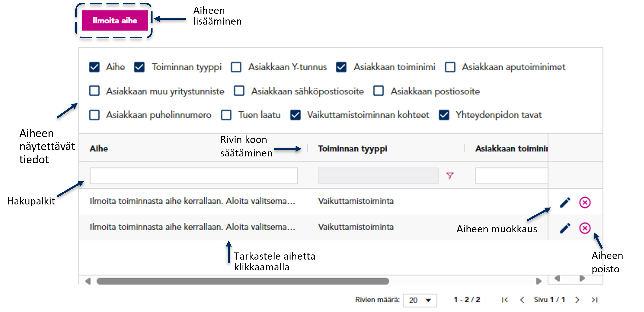Click the filter funnel icon for Toiminnan tyyppi

pos(450,175)
